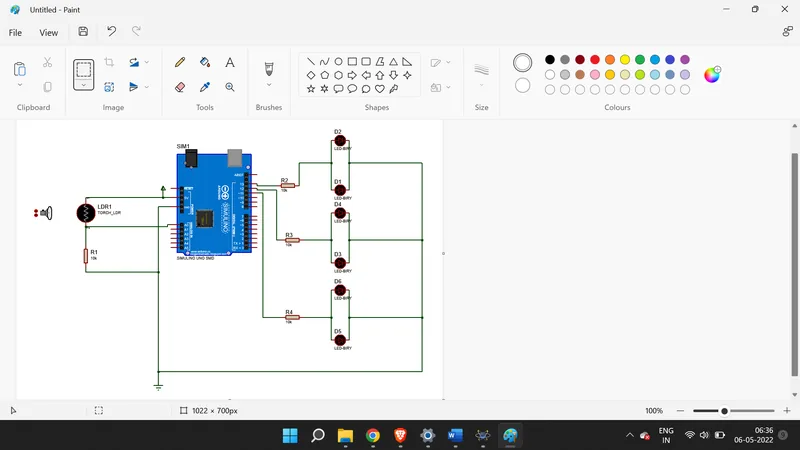Image resolution: width=800 pixels, height=450 pixels.
Task: Choose the Line shape
Action: click(x=310, y=62)
